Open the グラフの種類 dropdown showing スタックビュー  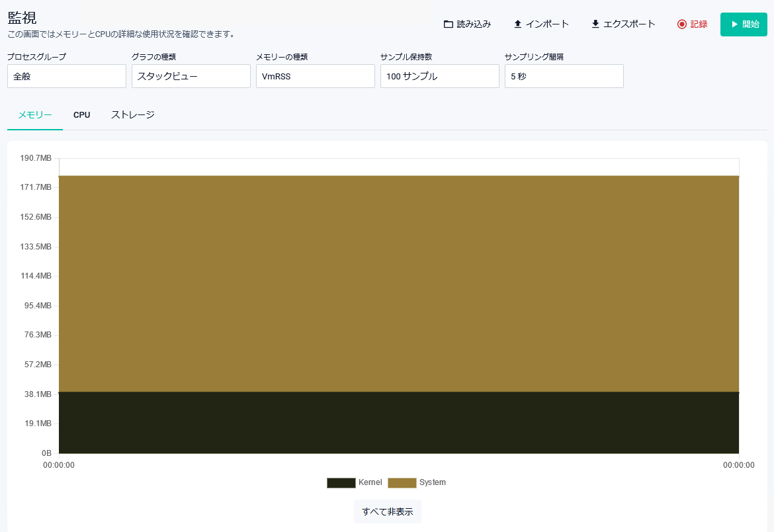click(x=191, y=76)
